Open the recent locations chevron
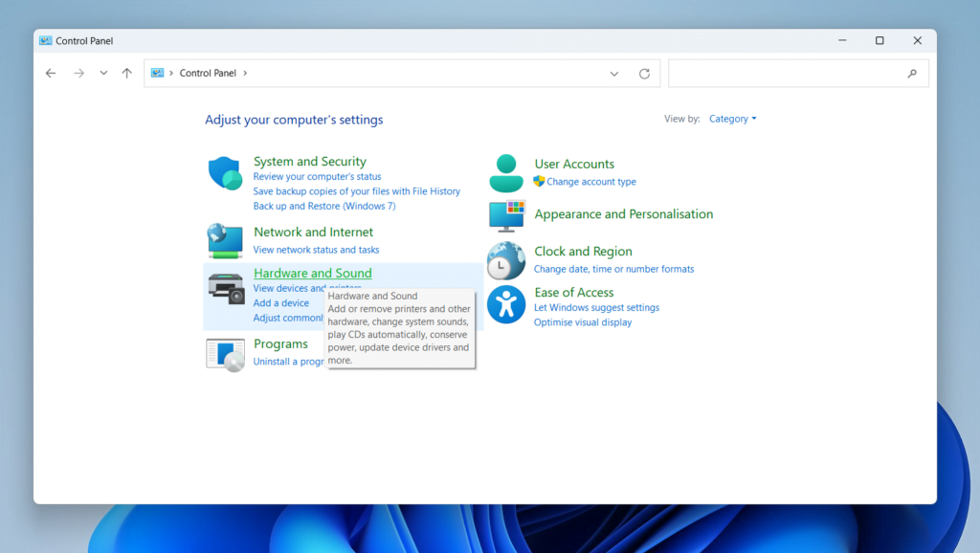The image size is (980, 553). point(103,74)
